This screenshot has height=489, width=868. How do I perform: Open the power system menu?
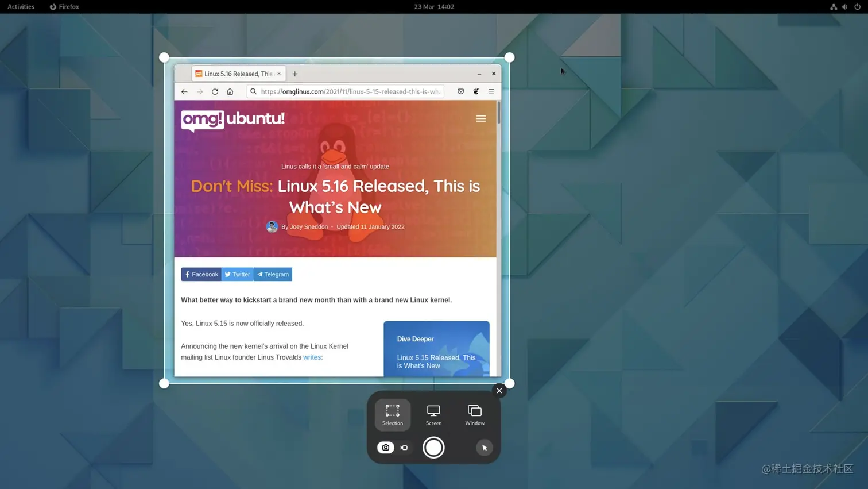coord(858,7)
